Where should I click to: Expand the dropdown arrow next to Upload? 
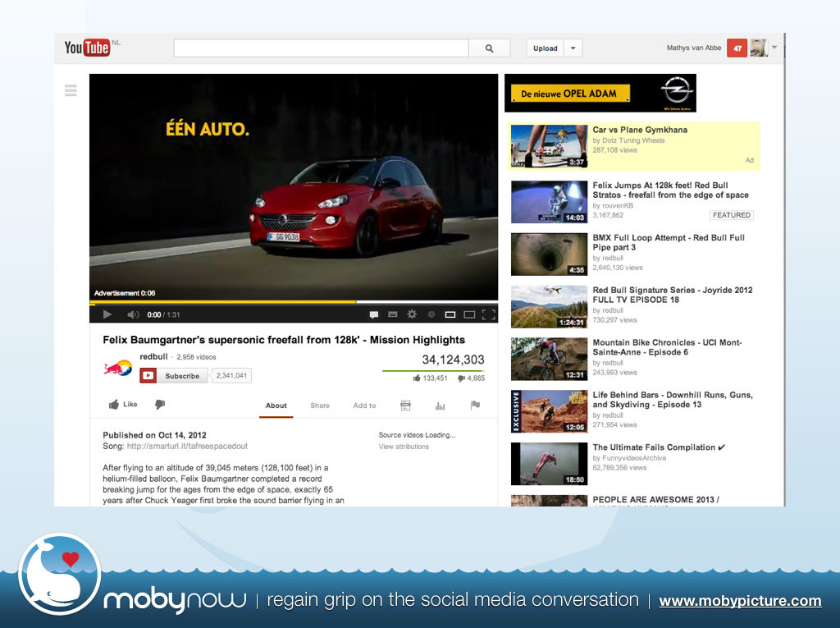click(x=573, y=48)
